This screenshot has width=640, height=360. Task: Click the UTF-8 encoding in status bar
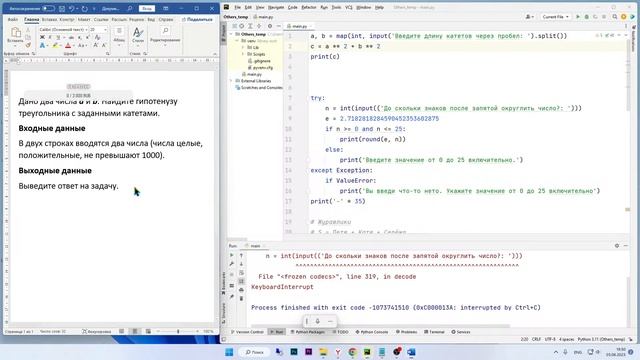[x=550, y=339]
